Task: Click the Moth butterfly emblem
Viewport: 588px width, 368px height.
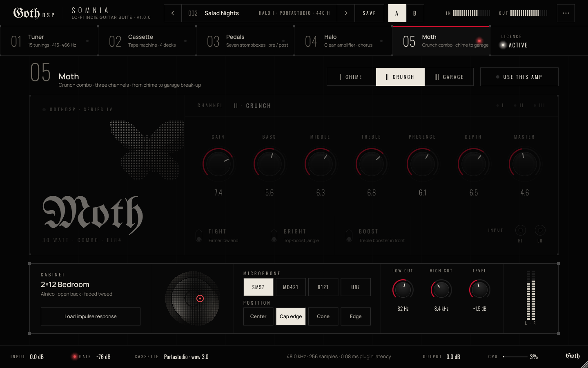Action: coord(148,150)
